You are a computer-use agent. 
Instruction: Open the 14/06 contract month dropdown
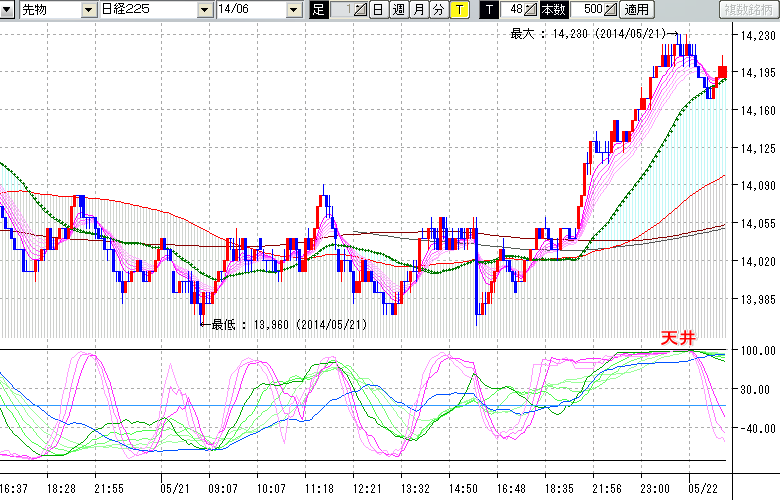click(293, 10)
